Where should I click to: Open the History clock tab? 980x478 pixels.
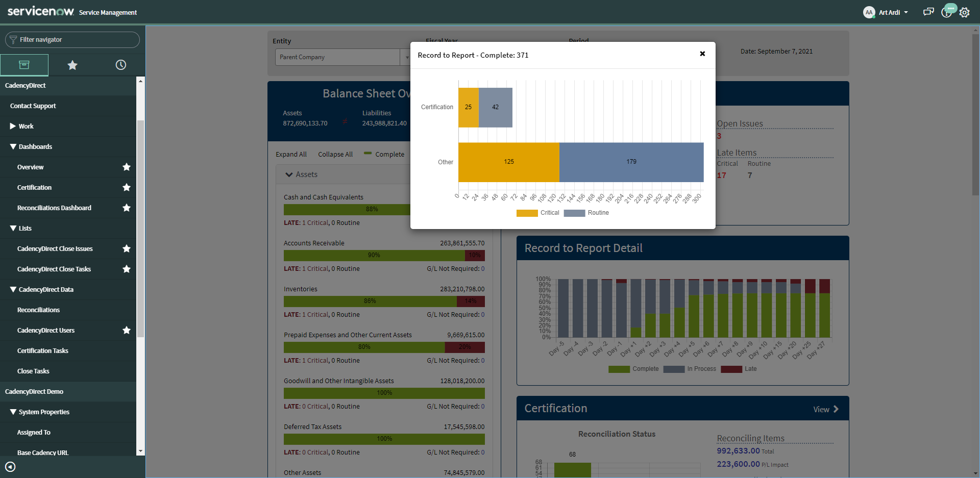click(x=120, y=65)
